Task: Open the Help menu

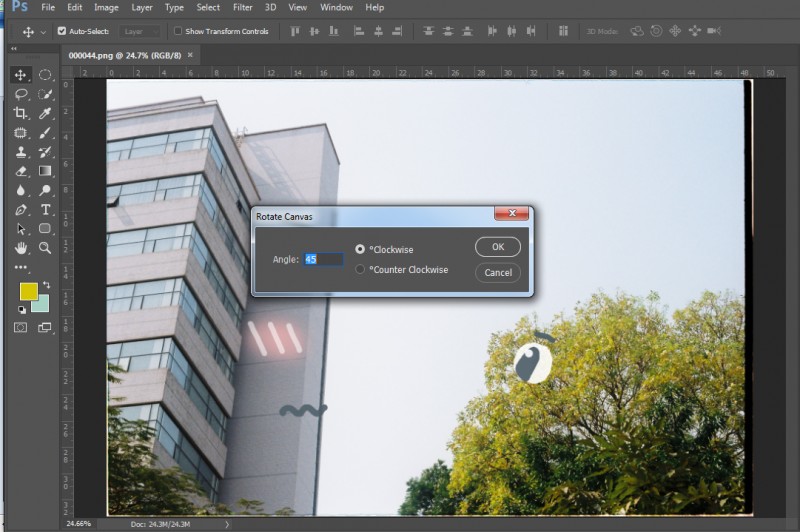Action: (374, 8)
